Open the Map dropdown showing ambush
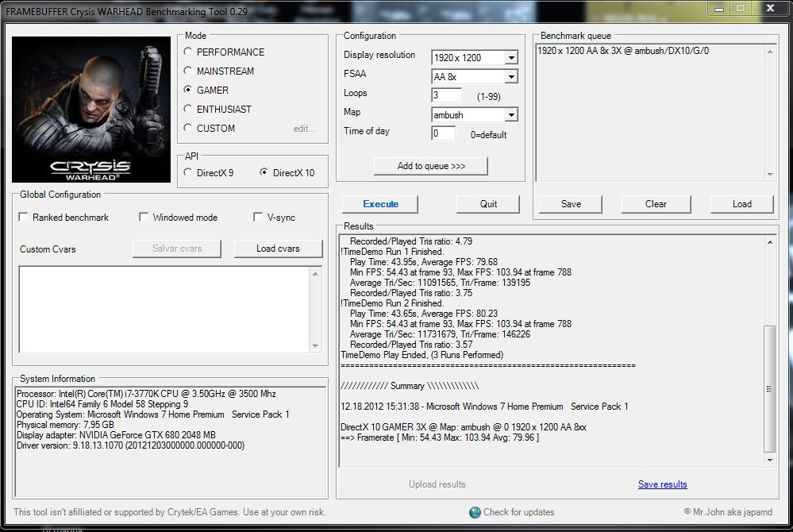The height and width of the screenshot is (532, 793). tap(511, 115)
